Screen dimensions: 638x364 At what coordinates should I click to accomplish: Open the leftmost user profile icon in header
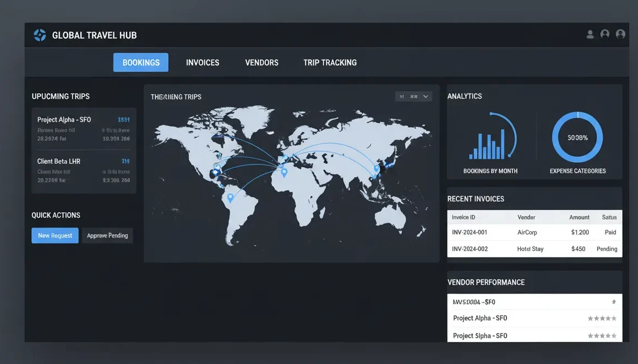coord(590,34)
